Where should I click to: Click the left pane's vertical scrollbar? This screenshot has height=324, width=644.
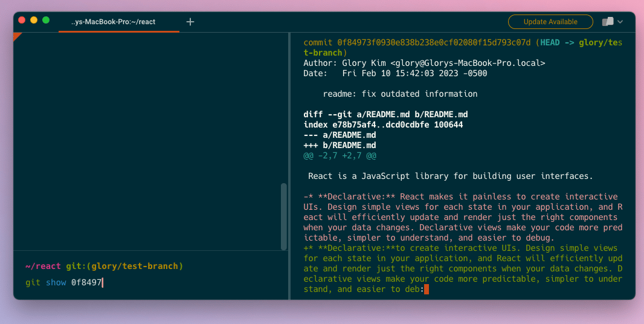(284, 216)
